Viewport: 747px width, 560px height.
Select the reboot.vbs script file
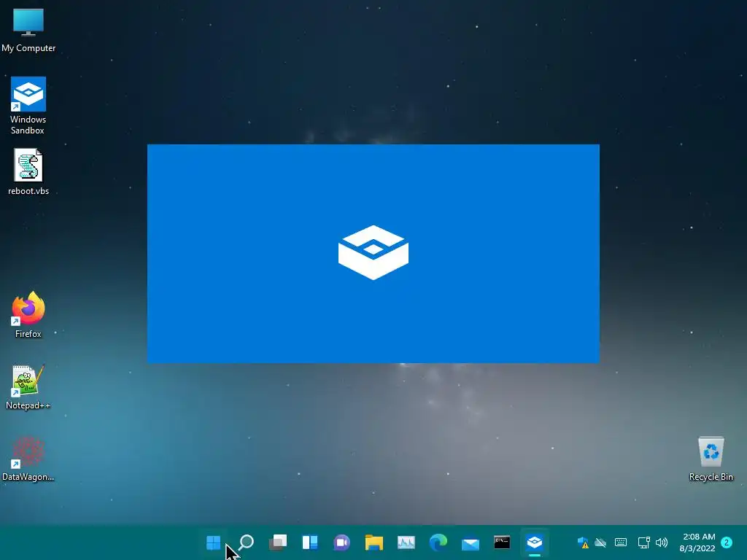coord(28,172)
